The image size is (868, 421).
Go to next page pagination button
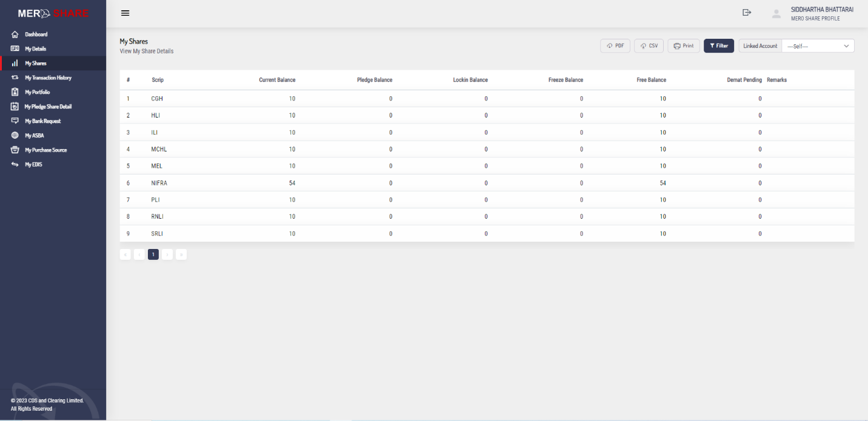(x=167, y=254)
